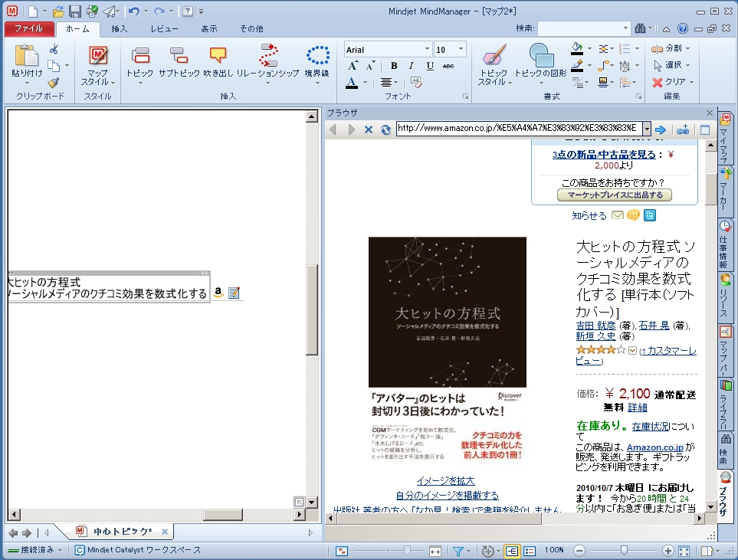Image resolution: width=738 pixels, height=560 pixels.
Task: Click the Amazon link icon on topic
Action: 218,292
